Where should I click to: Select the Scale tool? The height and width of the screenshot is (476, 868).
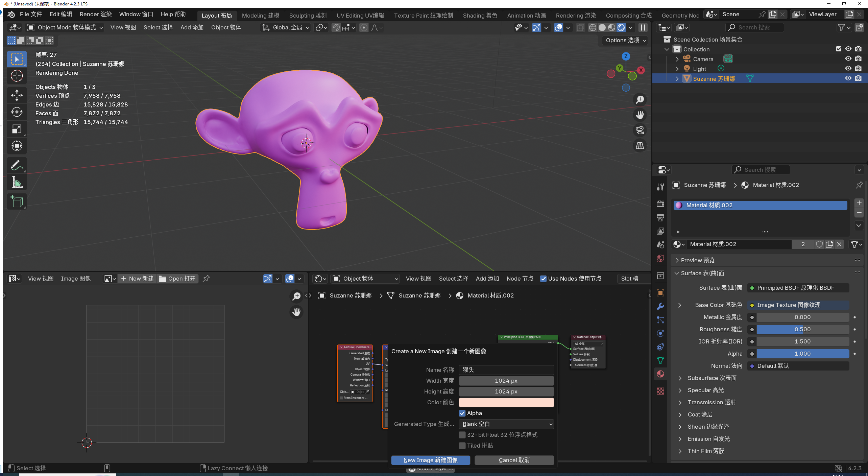(17, 129)
